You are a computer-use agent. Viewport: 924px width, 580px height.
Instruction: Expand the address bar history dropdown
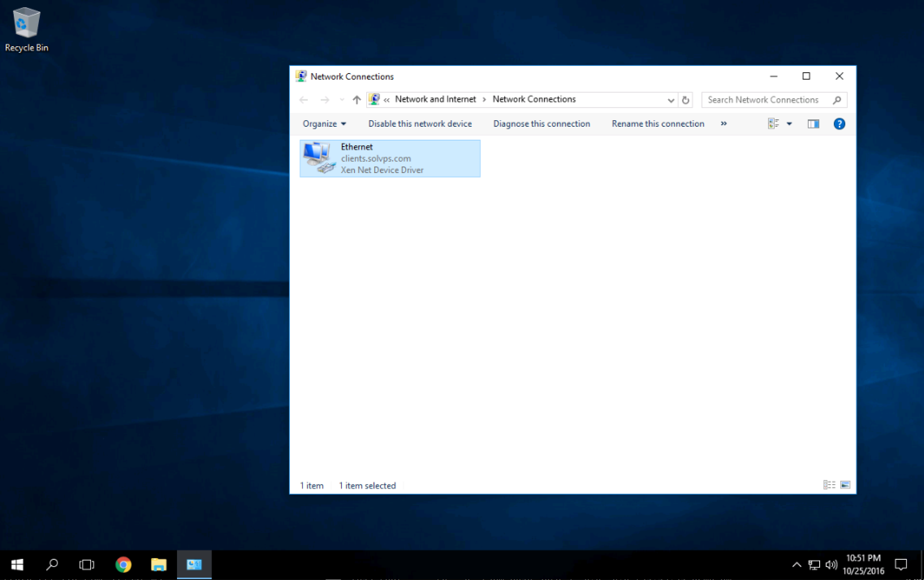[x=670, y=100]
